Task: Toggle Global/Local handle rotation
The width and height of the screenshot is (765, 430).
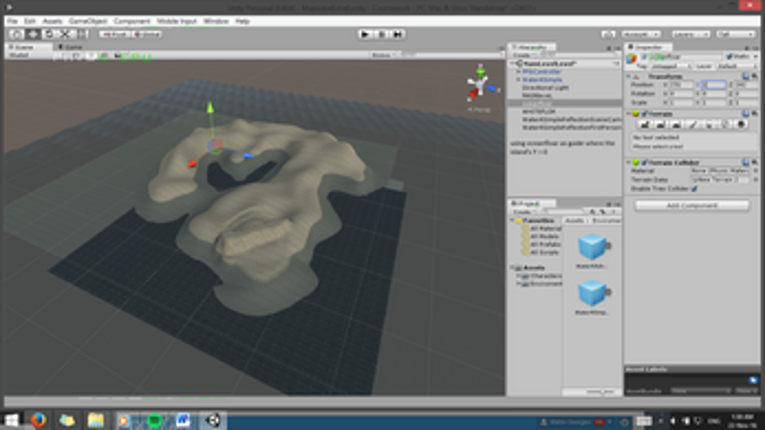Action: [147, 34]
